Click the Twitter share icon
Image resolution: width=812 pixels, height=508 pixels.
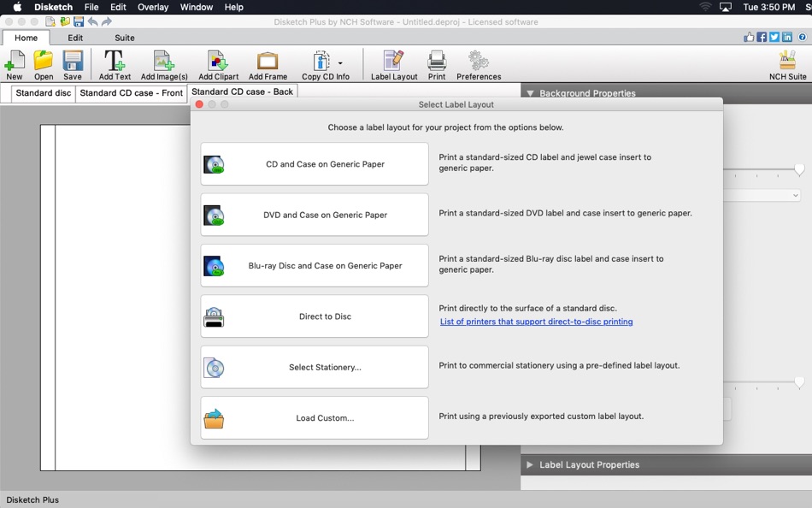point(774,37)
